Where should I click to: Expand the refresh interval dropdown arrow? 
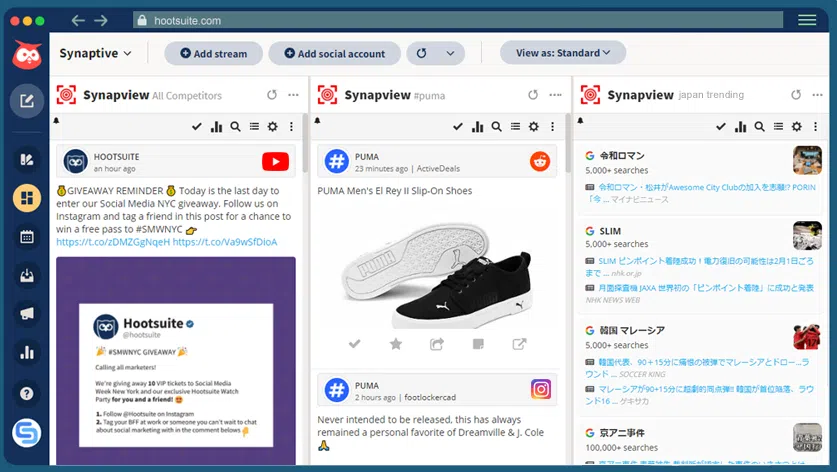pos(449,53)
